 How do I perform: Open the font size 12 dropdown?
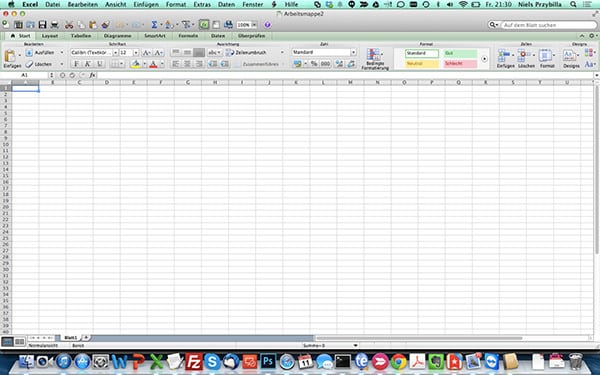pos(136,53)
